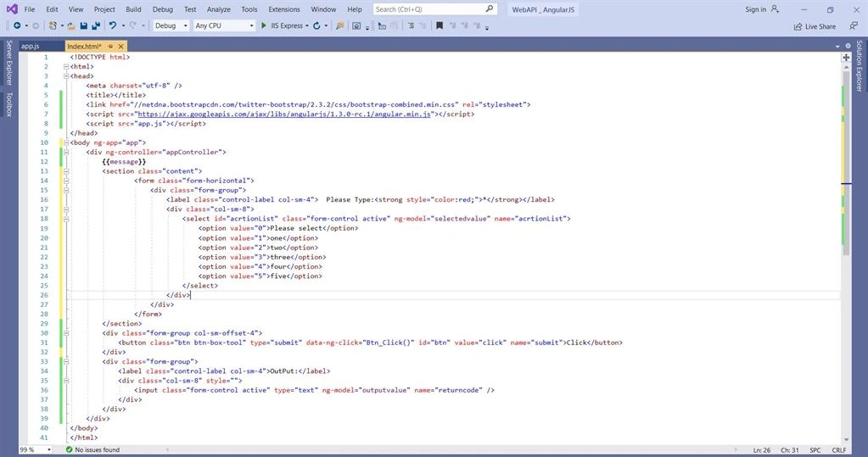This screenshot has width=868, height=457.
Task: Click the Navigate Backward arrow icon
Action: tap(17, 26)
